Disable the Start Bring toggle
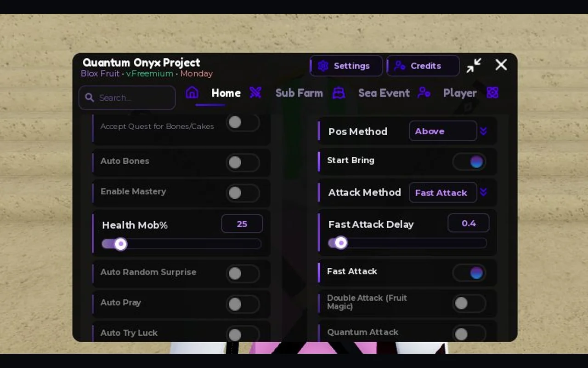This screenshot has width=588, height=368. (469, 162)
